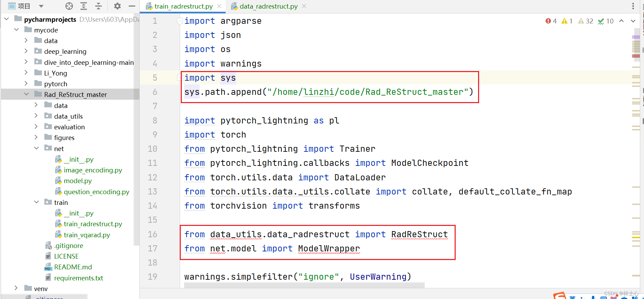This screenshot has width=644, height=299.
Task: Click the red error stripe marker in scrollbar
Action: [x=636, y=56]
